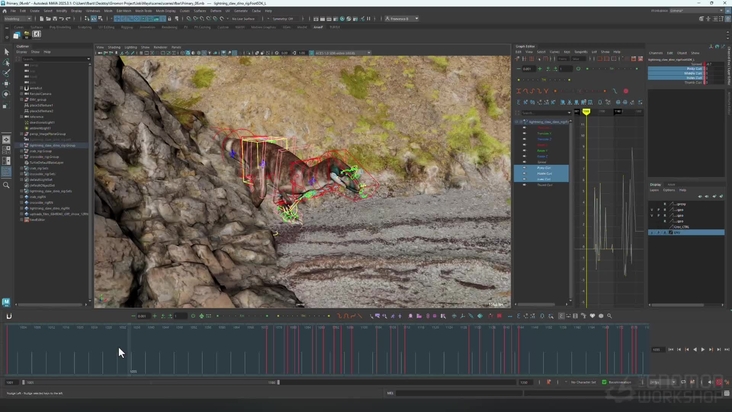Open the Windows menu in main menu bar
Viewport: 732px width, 412px height.
pos(92,11)
